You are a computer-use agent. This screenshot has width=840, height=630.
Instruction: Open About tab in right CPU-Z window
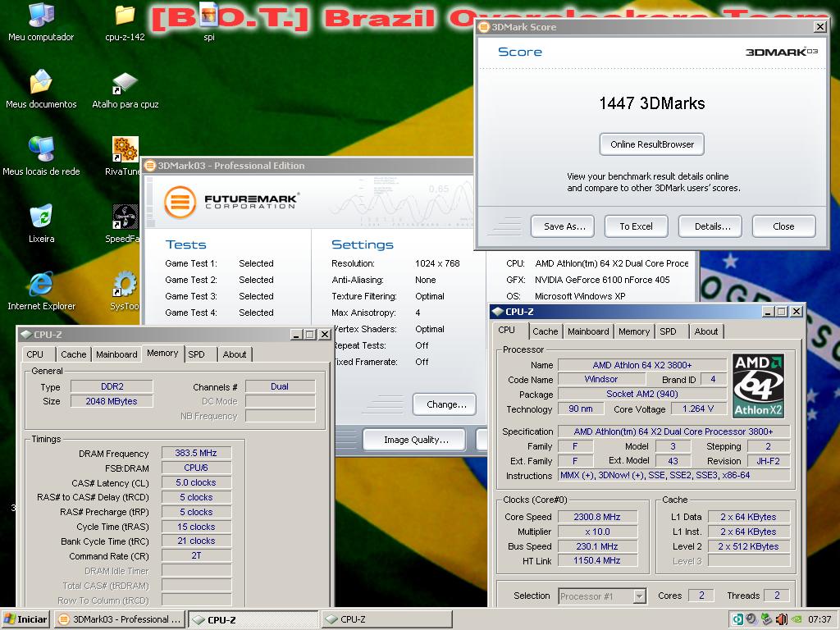point(706,331)
